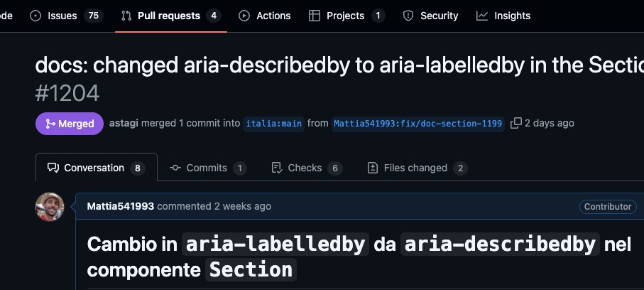Click the Actions play icon

click(244, 16)
